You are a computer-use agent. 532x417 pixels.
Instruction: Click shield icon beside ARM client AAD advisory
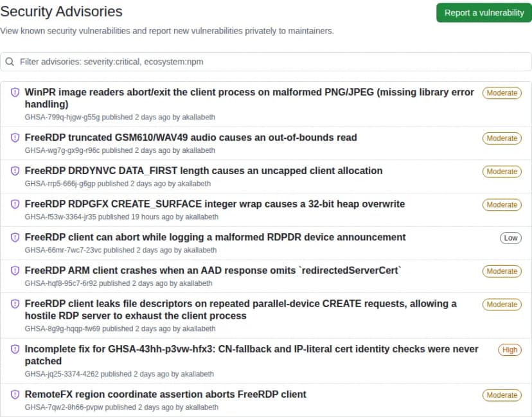coord(15,271)
